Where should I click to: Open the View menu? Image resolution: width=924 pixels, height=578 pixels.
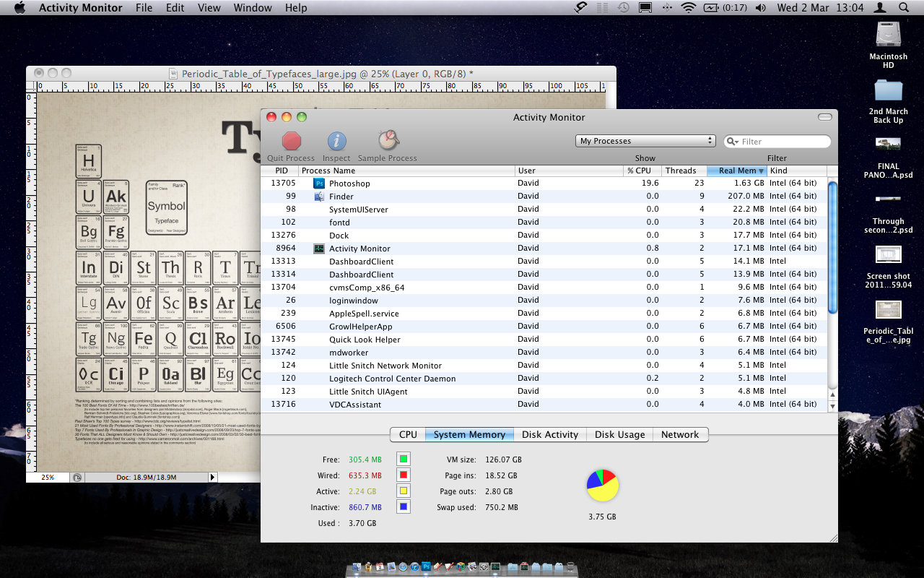click(x=209, y=8)
